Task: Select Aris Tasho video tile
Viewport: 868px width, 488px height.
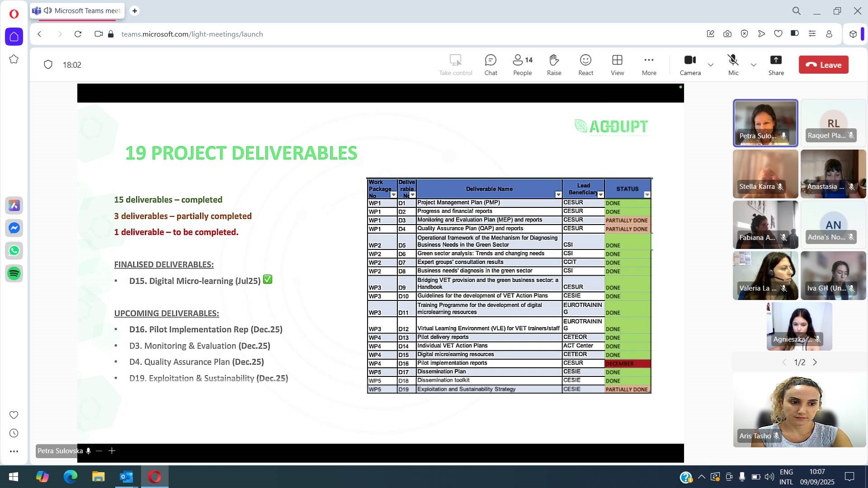Action: click(799, 409)
